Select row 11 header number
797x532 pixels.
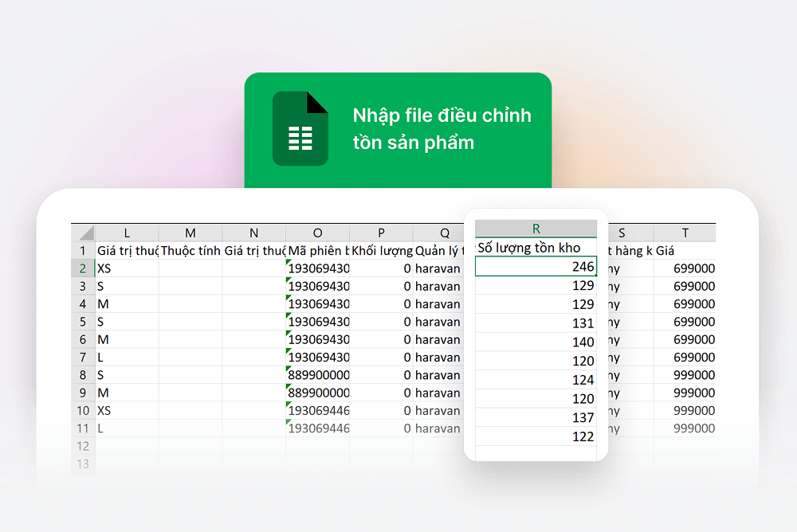click(x=83, y=428)
